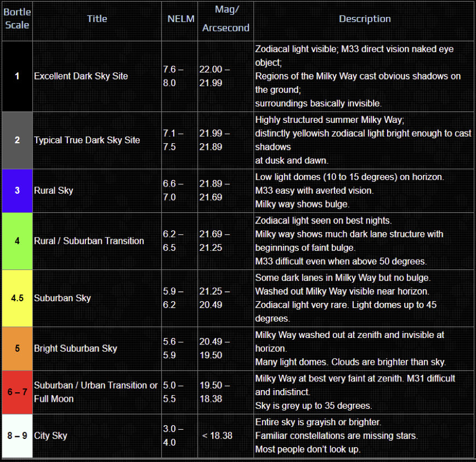
Task: Click NELM value '5.9 – 6.2'
Action: (x=173, y=298)
